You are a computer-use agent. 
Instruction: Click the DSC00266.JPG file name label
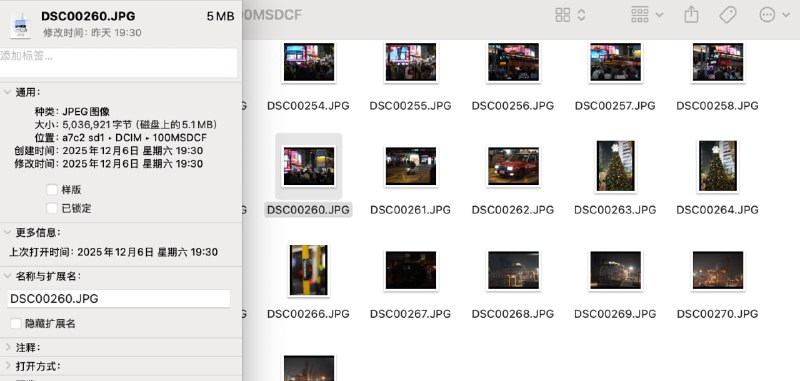tap(308, 314)
